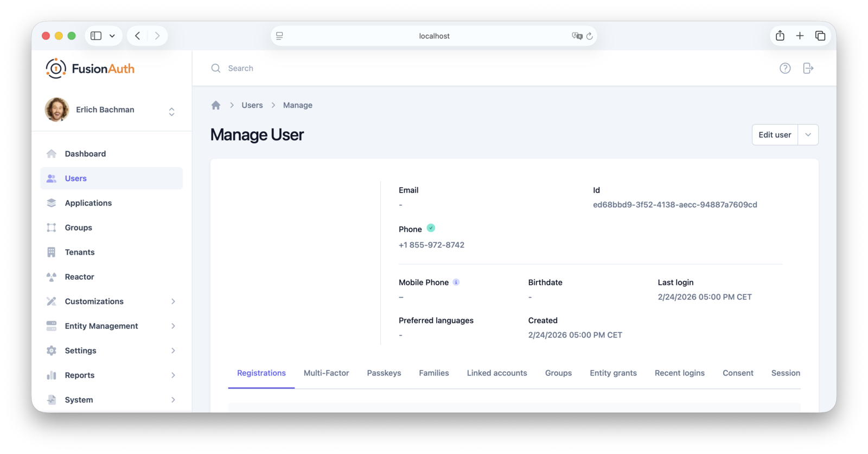868x454 pixels.
Task: Expand the Entity Management chevron
Action: [173, 326]
